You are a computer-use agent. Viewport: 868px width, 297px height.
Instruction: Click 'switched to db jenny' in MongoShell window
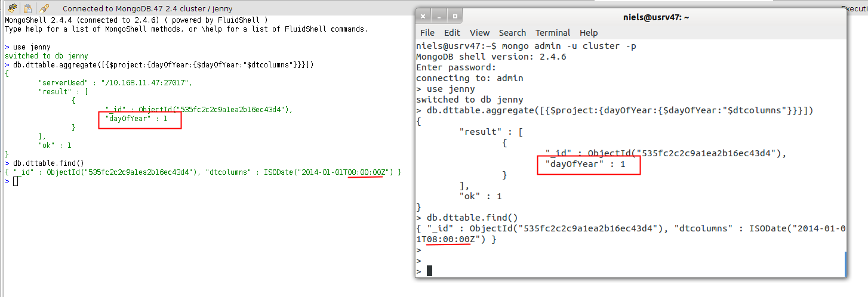click(x=46, y=55)
